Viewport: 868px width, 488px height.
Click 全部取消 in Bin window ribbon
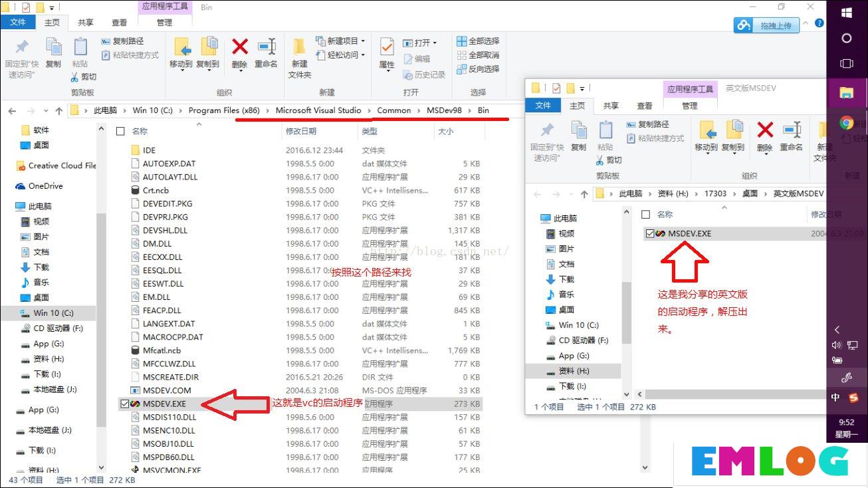[x=478, y=55]
